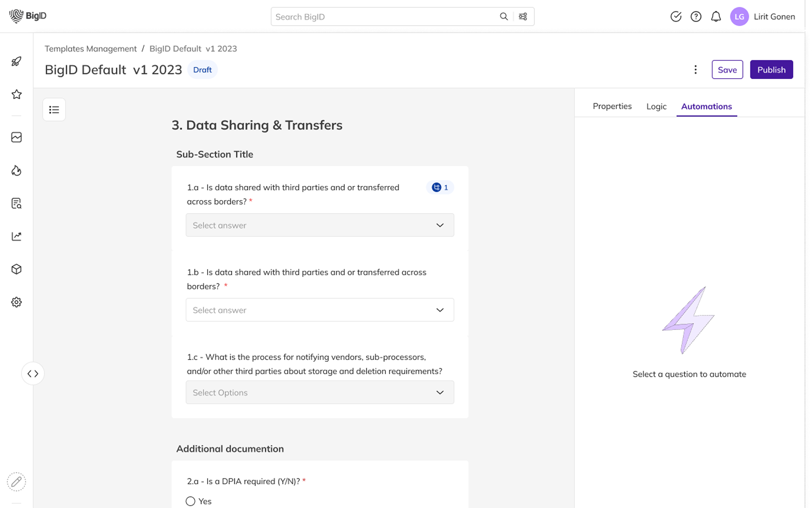Image resolution: width=812 pixels, height=508 pixels.
Task: Toggle the template outline list icon
Action: 54,110
